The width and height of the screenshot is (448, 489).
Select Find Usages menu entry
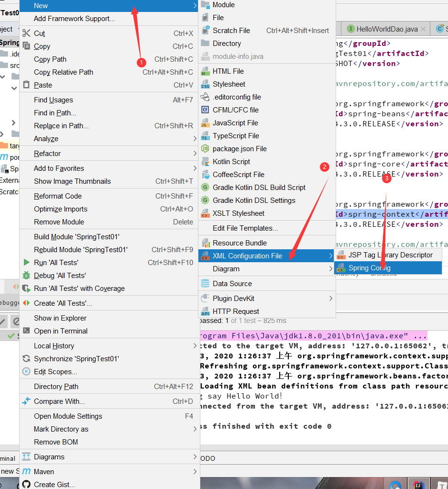[109, 100]
